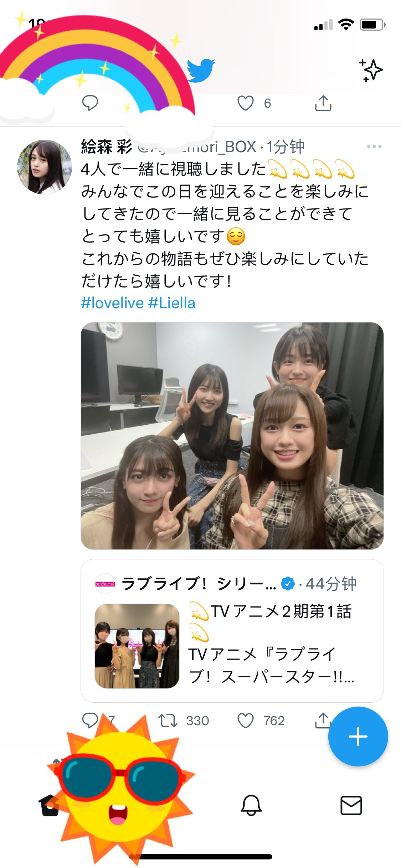Open the #lovelive hashtag
The width and height of the screenshot is (401, 868).
[x=112, y=303]
